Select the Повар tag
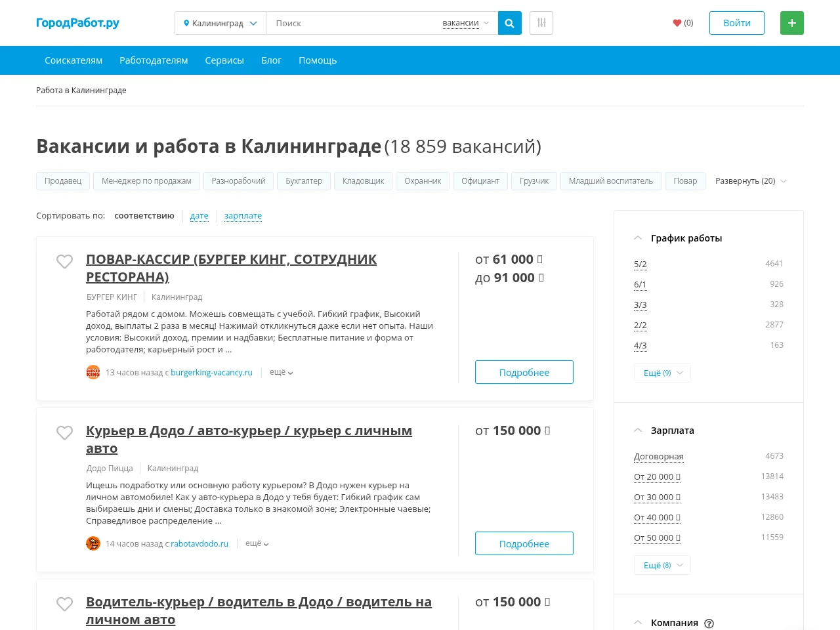The height and width of the screenshot is (630, 840). pos(685,181)
